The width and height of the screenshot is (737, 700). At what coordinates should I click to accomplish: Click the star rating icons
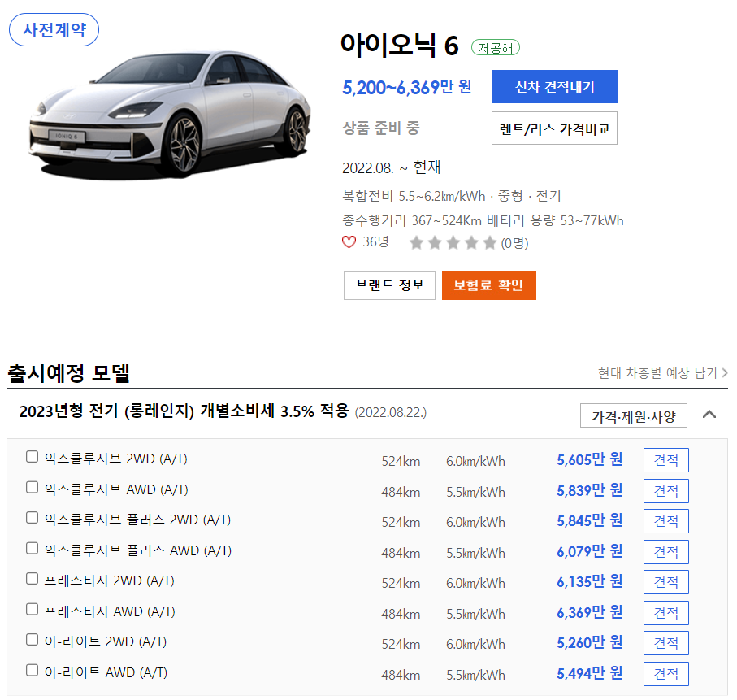(x=453, y=243)
